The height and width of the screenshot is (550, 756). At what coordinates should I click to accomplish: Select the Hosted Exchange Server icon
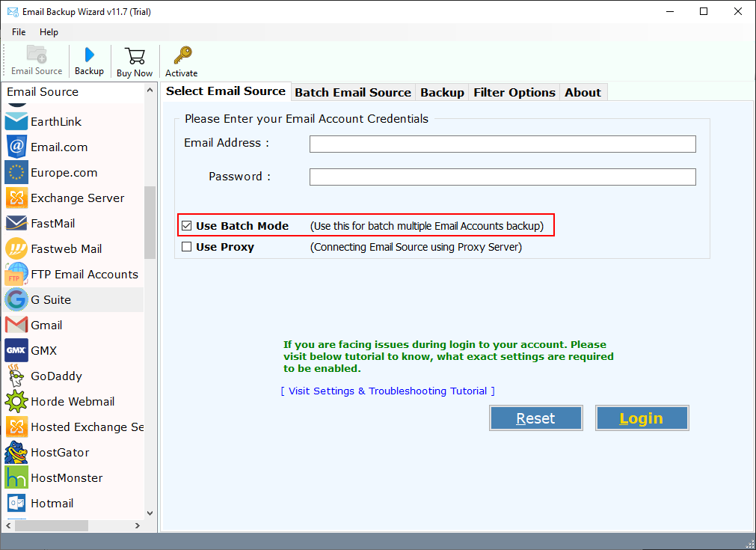click(16, 427)
